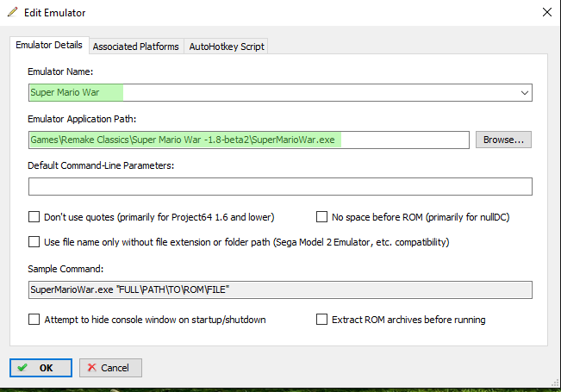Enable the Don't use quotes checkbox

[34, 217]
